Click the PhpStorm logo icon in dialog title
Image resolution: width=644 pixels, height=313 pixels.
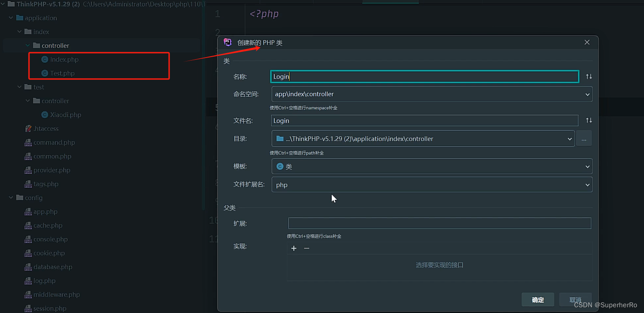228,42
